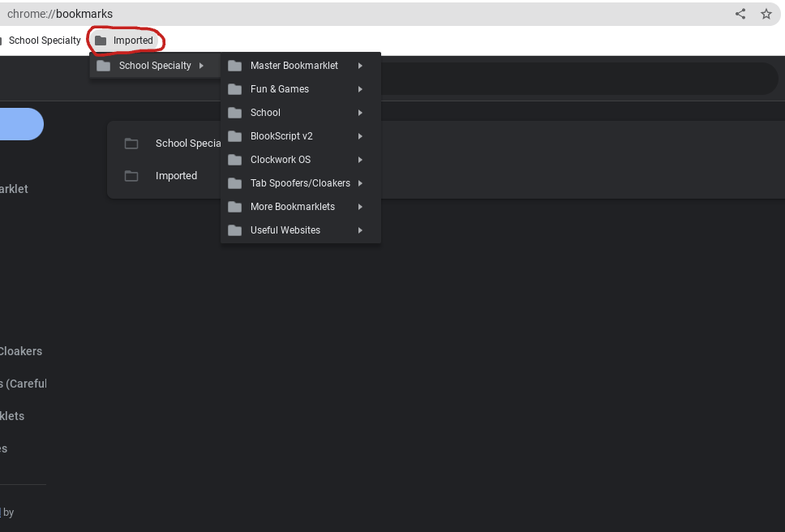Viewport: 785px width, 532px height.
Task: Expand arrow next to BlookScript v2
Action: 360,136
